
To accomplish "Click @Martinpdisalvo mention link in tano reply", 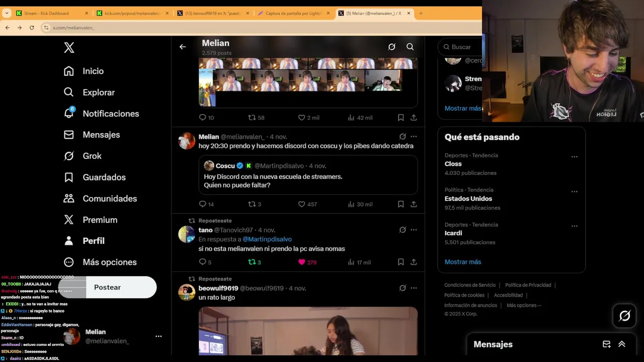I will [x=267, y=239].
